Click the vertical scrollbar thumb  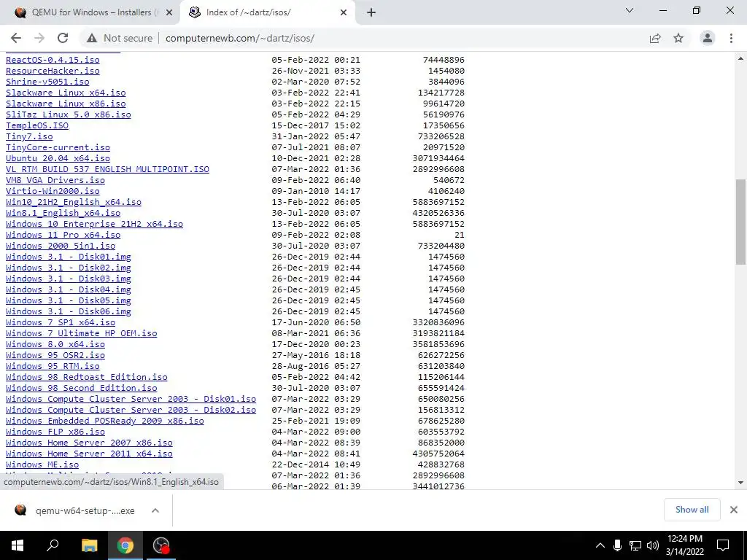741,222
